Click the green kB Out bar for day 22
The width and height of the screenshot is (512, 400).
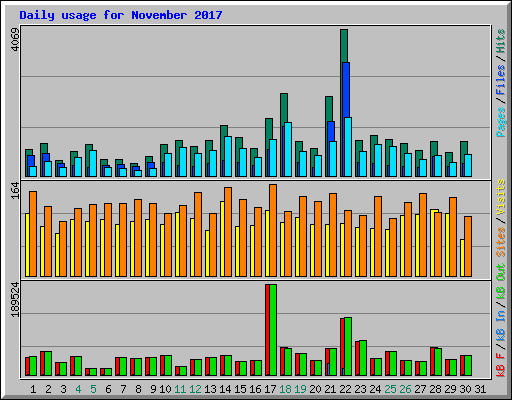pos(348,346)
